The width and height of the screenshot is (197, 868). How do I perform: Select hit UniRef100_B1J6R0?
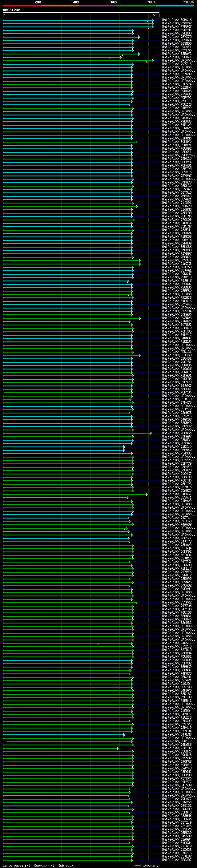(177, 206)
